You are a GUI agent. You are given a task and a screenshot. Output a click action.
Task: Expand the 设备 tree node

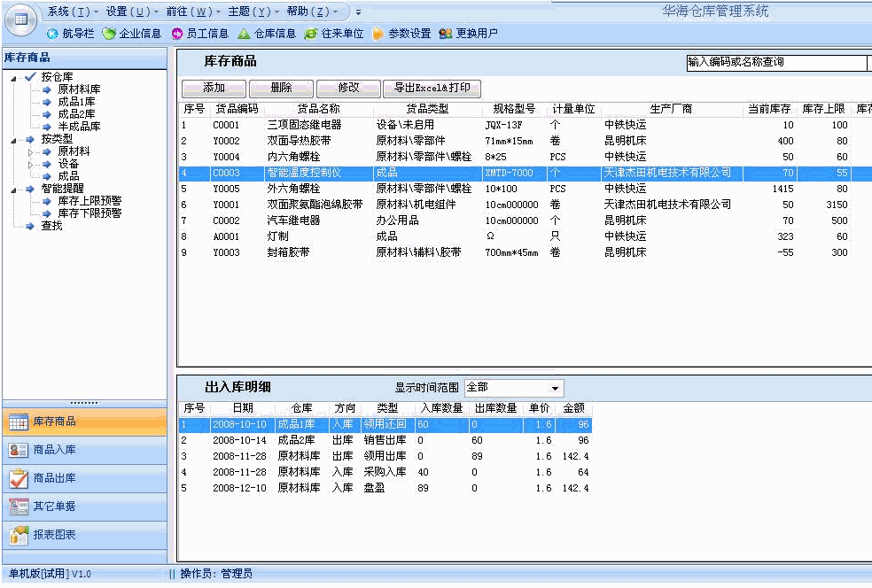30,164
